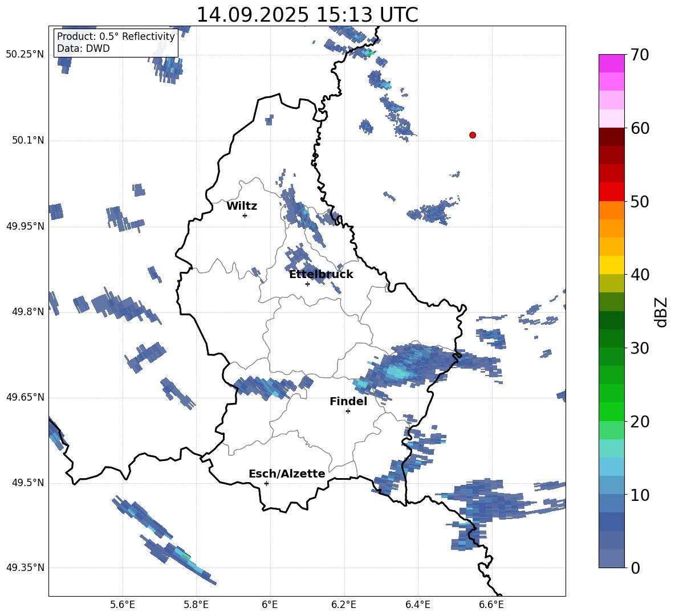This screenshot has height=616, width=675.
Task: Click the colorbar tick label 20
Action: click(x=640, y=422)
